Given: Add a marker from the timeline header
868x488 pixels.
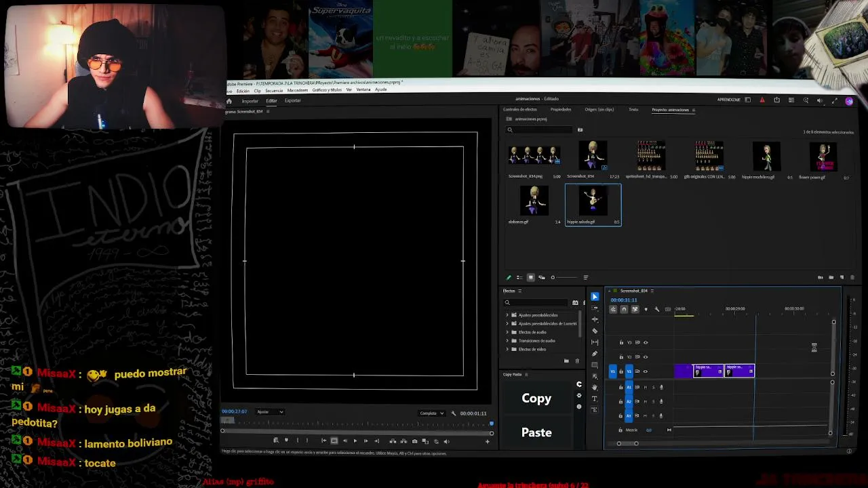Looking at the screenshot, I should click(x=646, y=309).
